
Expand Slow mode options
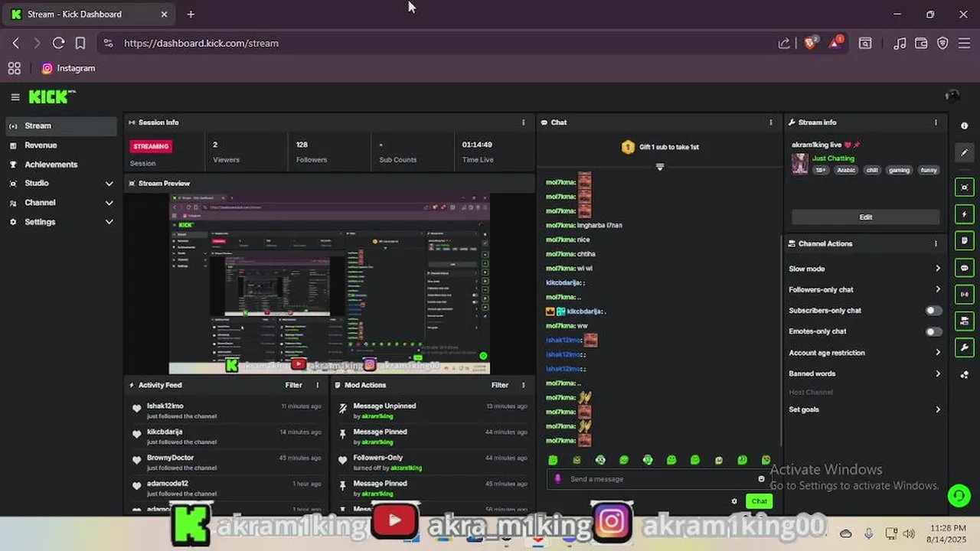coord(865,269)
